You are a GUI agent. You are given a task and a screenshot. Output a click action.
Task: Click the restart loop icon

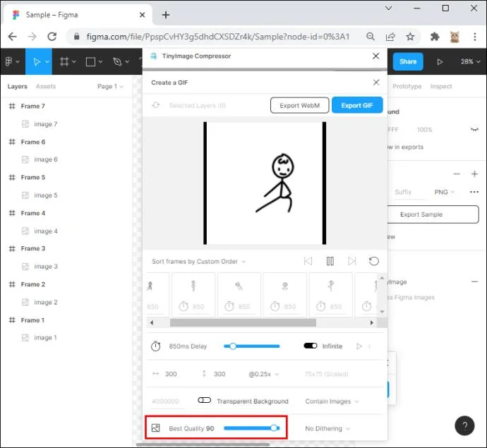373,261
